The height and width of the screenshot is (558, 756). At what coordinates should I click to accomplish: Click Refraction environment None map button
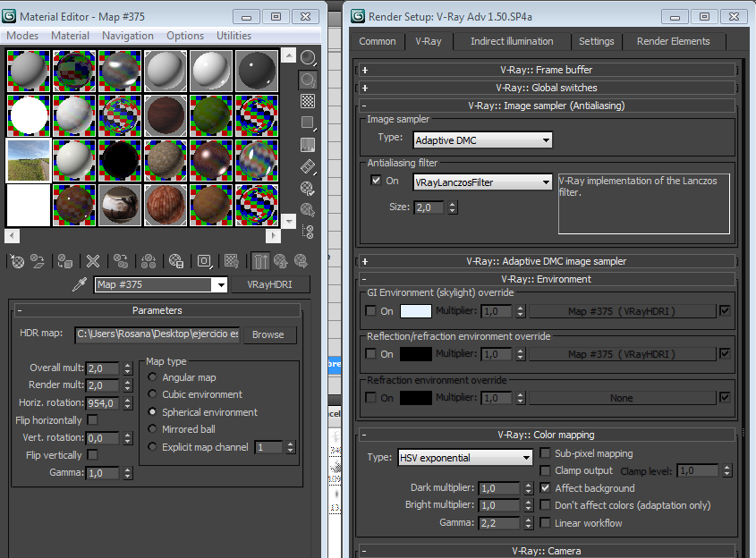pos(622,398)
